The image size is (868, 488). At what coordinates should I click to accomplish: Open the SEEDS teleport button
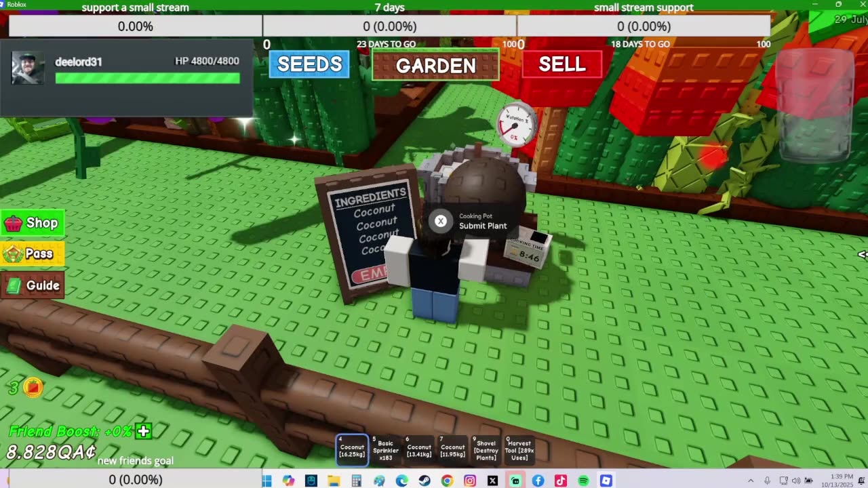pyautogui.click(x=309, y=64)
